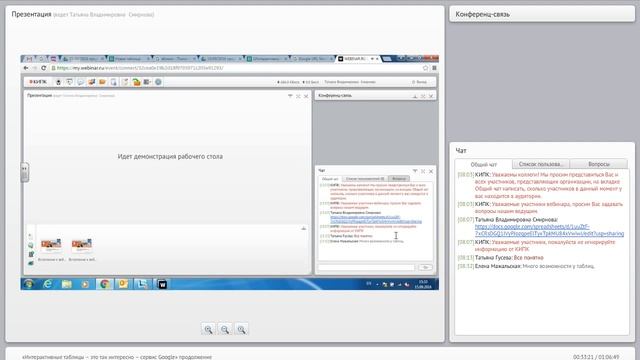The width and height of the screenshot is (640, 360).
Task: Click desktop sharing icon in webinar toolbar
Action: [91, 82]
